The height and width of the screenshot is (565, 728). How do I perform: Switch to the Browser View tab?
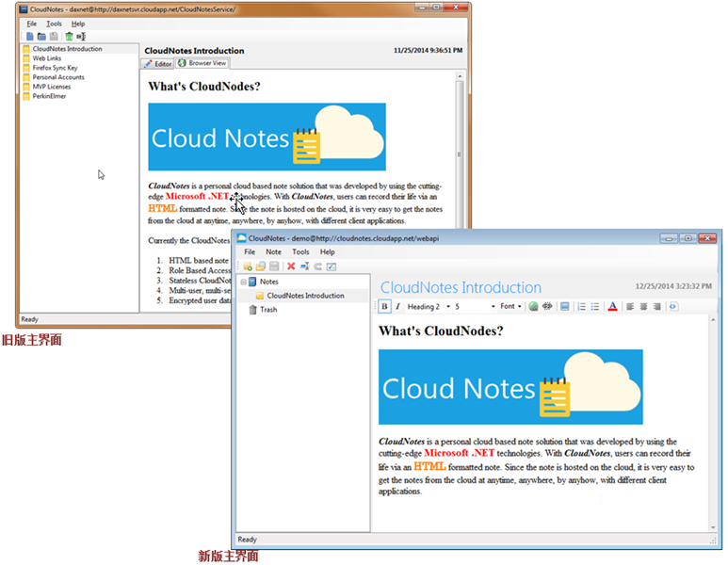(x=202, y=63)
